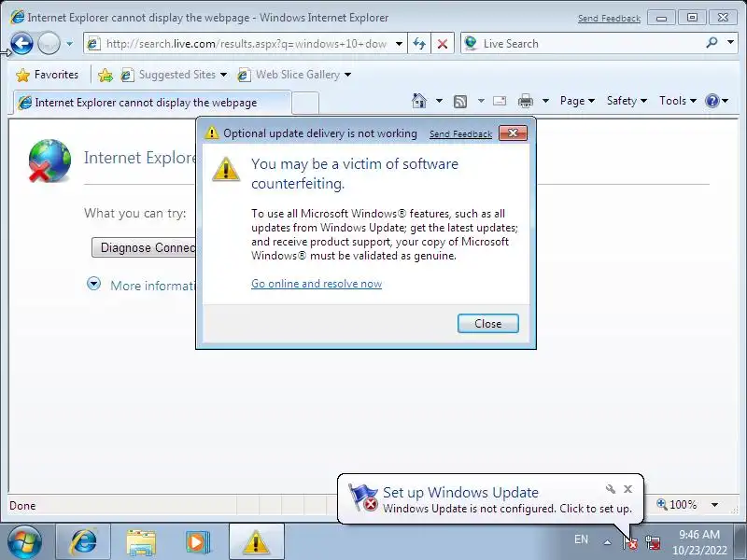Run search with the magnifier icon
Viewport: 747px width, 560px height.
712,43
